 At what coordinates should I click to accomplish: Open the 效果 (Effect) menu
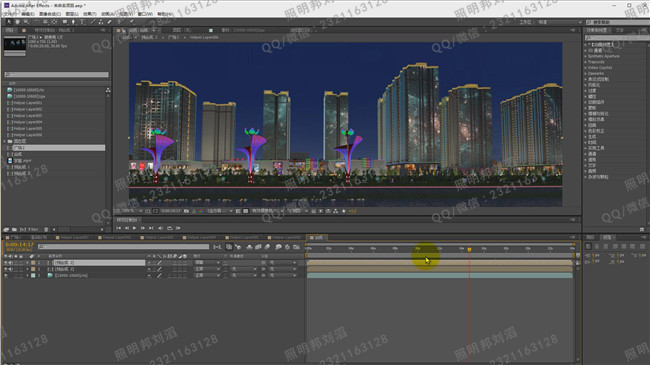coord(89,14)
